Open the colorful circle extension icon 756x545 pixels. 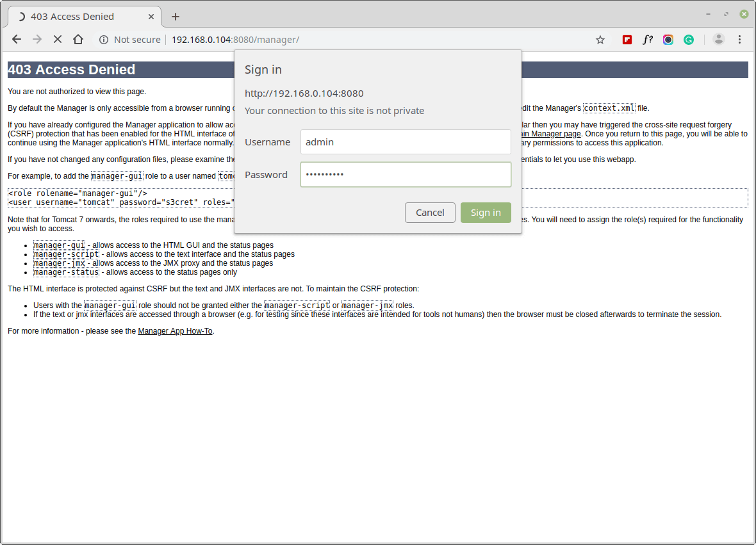coord(668,40)
